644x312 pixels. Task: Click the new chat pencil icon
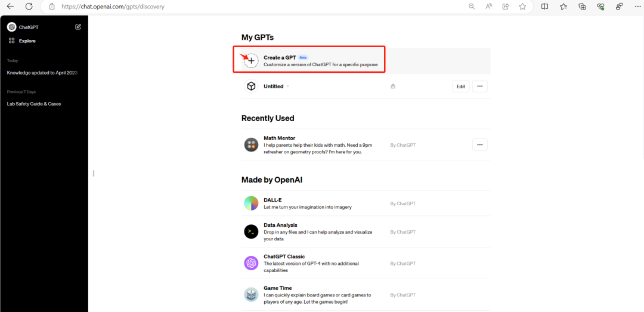tap(78, 27)
